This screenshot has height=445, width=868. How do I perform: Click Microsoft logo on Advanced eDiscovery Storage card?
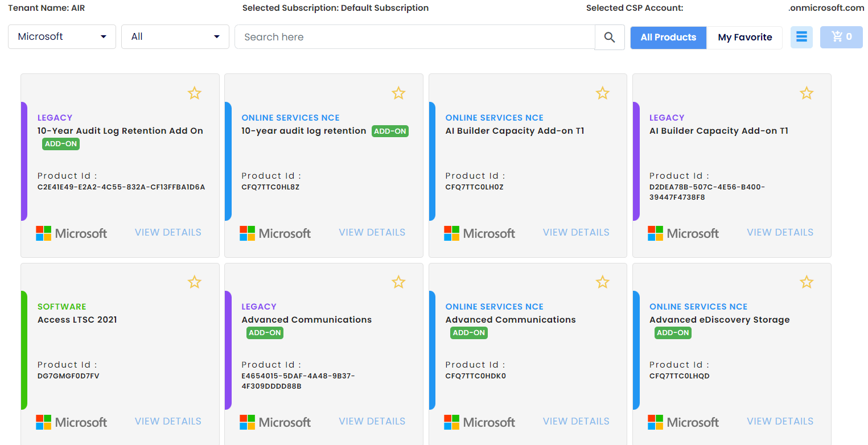click(x=684, y=422)
